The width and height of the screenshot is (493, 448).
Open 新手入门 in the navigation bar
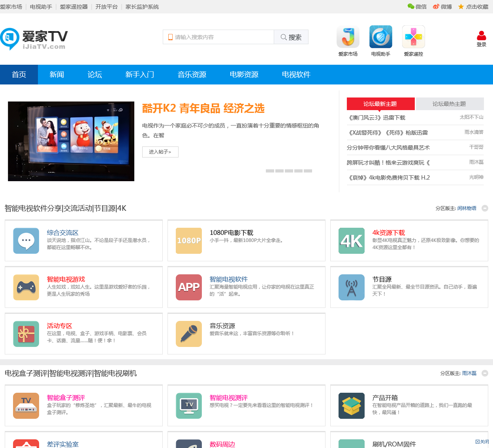(x=140, y=75)
